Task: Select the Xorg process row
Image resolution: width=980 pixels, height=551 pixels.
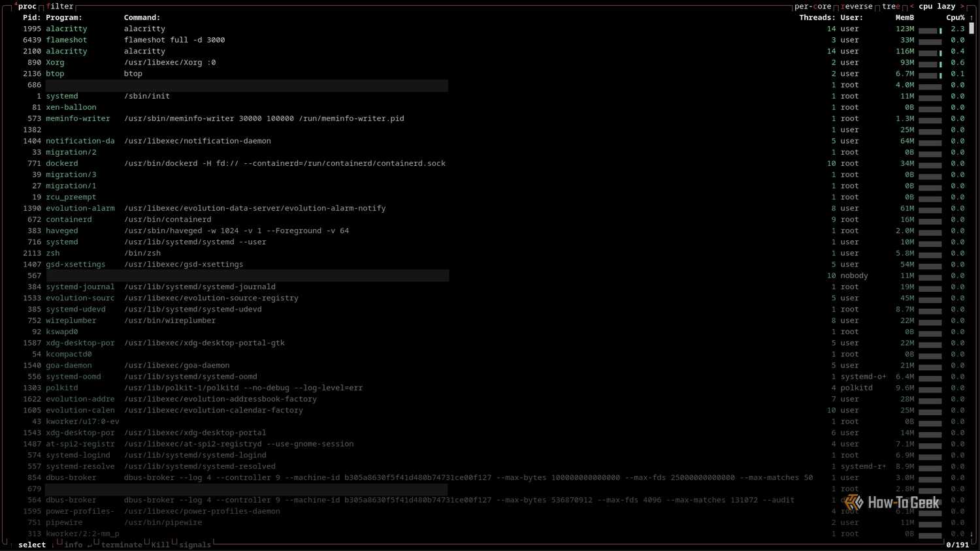Action: click(493, 63)
